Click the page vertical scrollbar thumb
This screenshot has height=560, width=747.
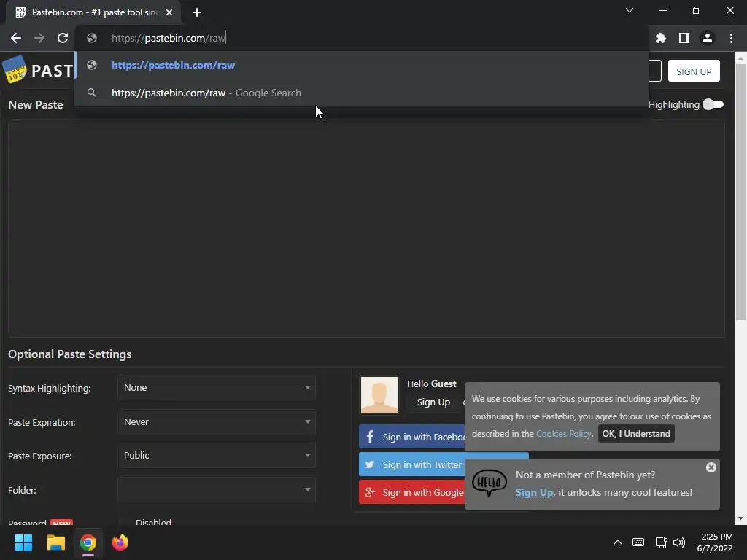pyautogui.click(x=740, y=192)
